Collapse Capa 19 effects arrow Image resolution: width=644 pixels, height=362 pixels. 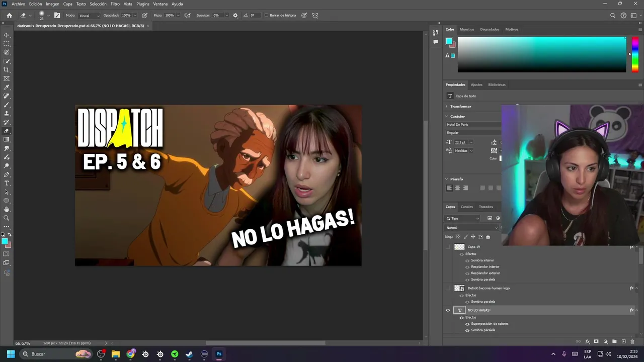tap(637, 247)
